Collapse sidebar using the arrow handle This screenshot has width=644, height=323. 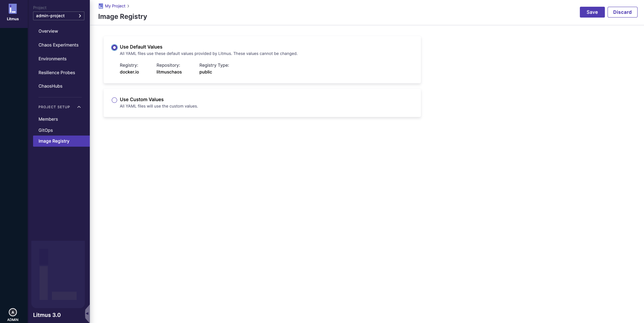(x=87, y=314)
